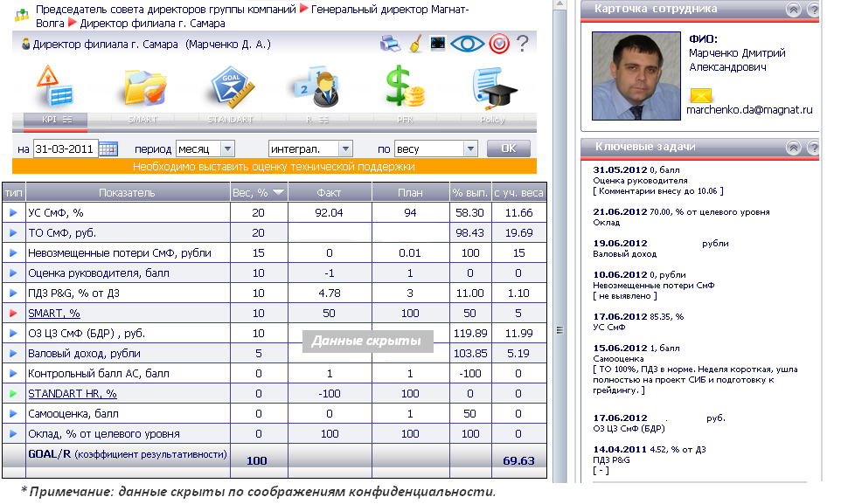Collapse the Карточка сотрудника panel
Image resolution: width=841 pixels, height=504 pixels.
coord(793,9)
